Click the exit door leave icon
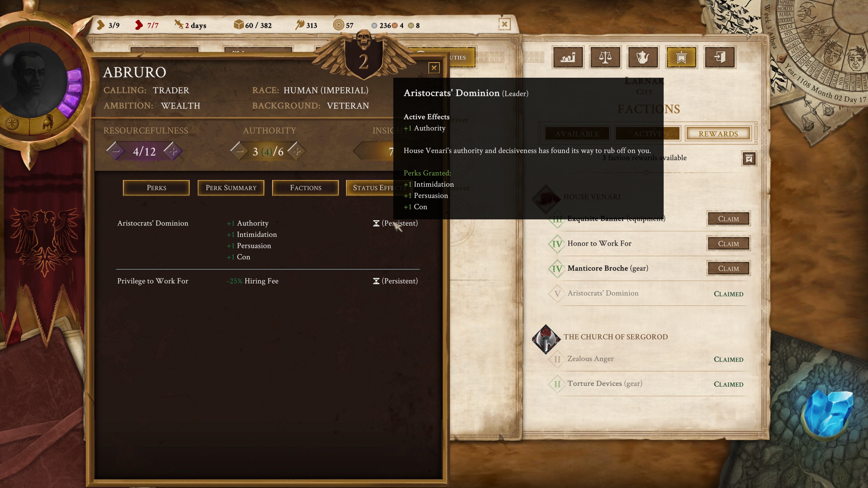The width and height of the screenshot is (868, 488). tap(719, 57)
